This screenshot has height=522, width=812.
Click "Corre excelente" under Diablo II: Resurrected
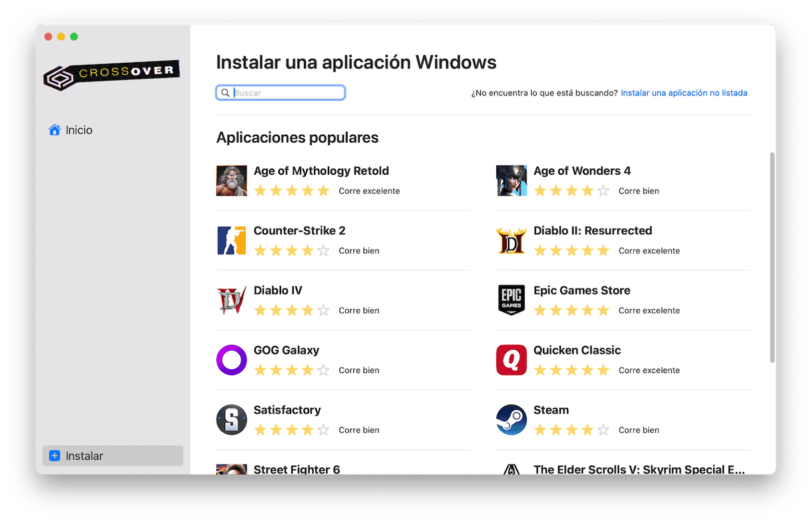(649, 251)
